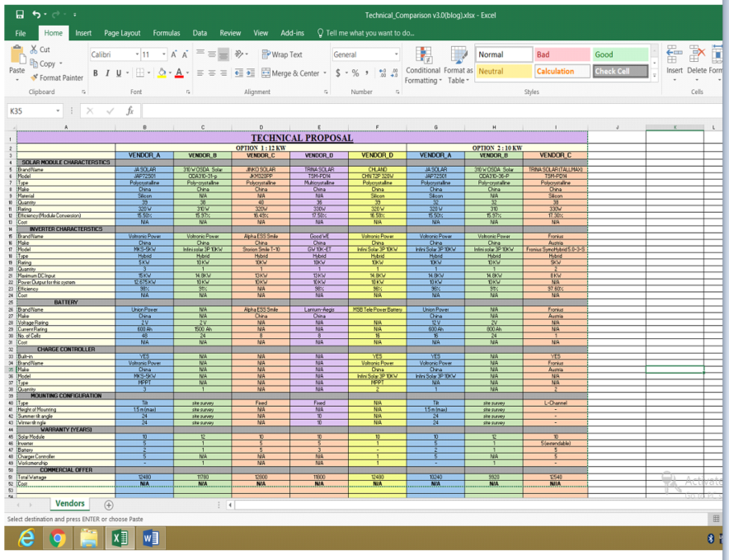
Task: Decrease font size with the small A
Action: click(x=185, y=54)
